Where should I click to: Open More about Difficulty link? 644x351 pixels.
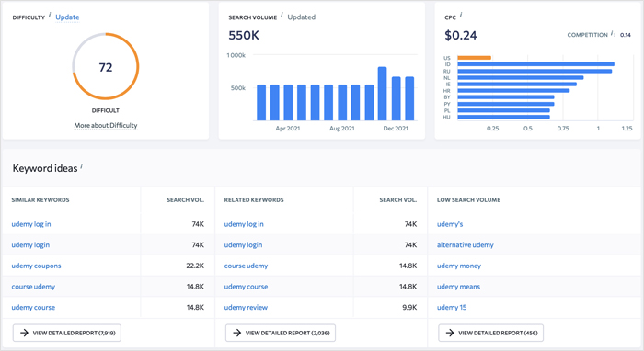[106, 126]
